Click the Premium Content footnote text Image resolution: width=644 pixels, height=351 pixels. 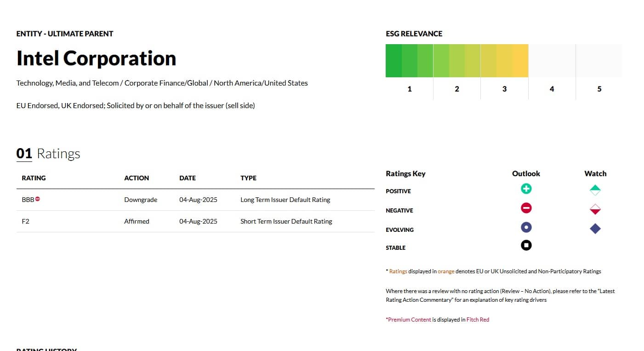tap(410, 320)
